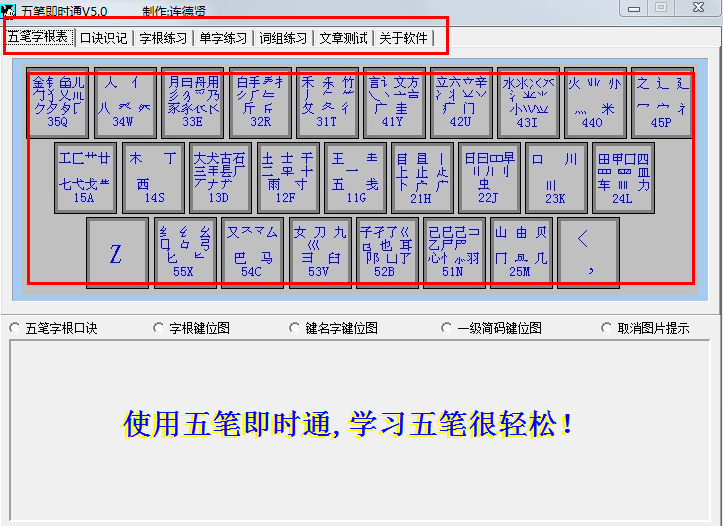Viewport: 723px width, 526px height.
Task: Switch to 口诀识记 tab
Action: [103, 38]
